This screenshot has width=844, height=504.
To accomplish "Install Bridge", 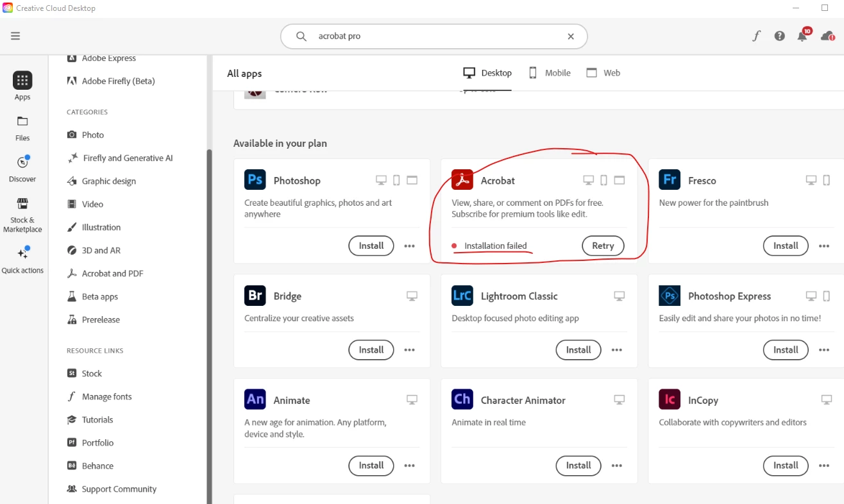I will [x=371, y=349].
